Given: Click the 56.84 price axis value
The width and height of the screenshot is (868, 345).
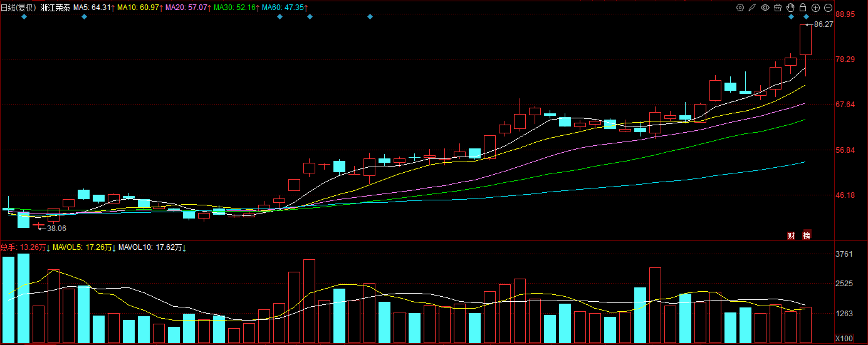Looking at the screenshot, I should point(845,150).
